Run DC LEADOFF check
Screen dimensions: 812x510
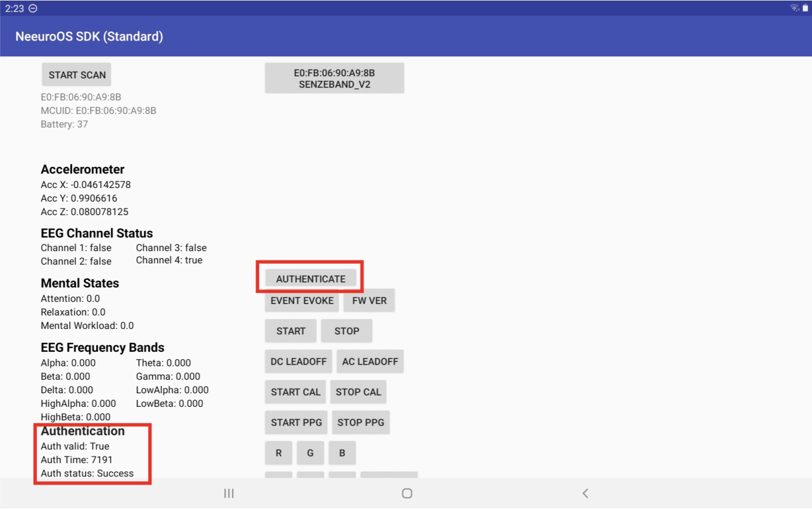[298, 361]
